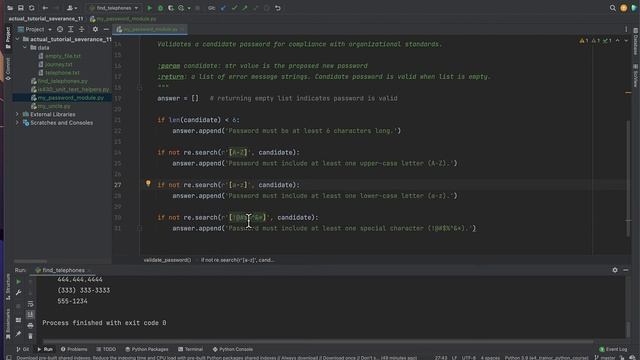Screen dimensions: 640x360
Task: Select journey.txt in project tree
Action: click(x=58, y=64)
